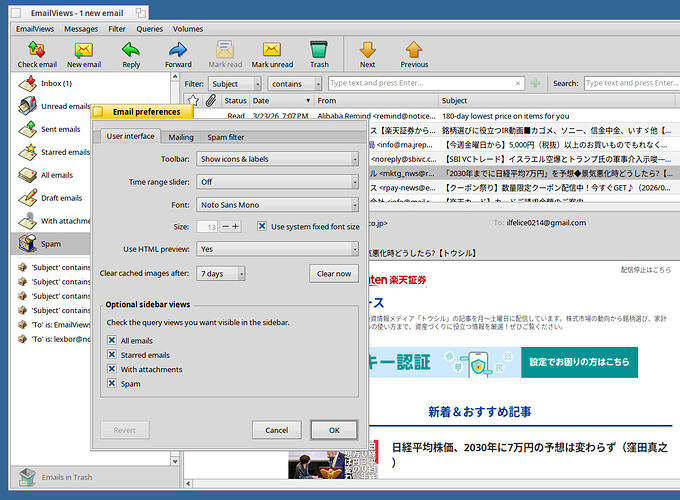Click the Forward arrow icon
The image size is (680, 500).
178,49
